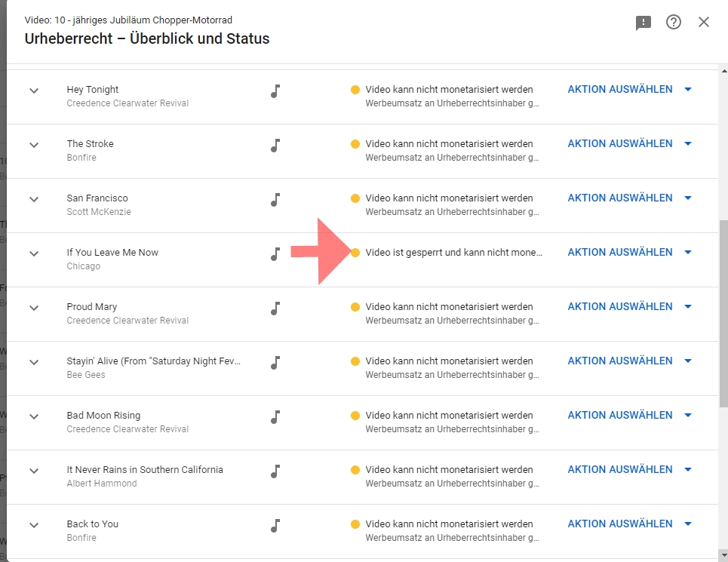The height and width of the screenshot is (562, 728).
Task: Click the song title San Francisco
Action: [97, 198]
